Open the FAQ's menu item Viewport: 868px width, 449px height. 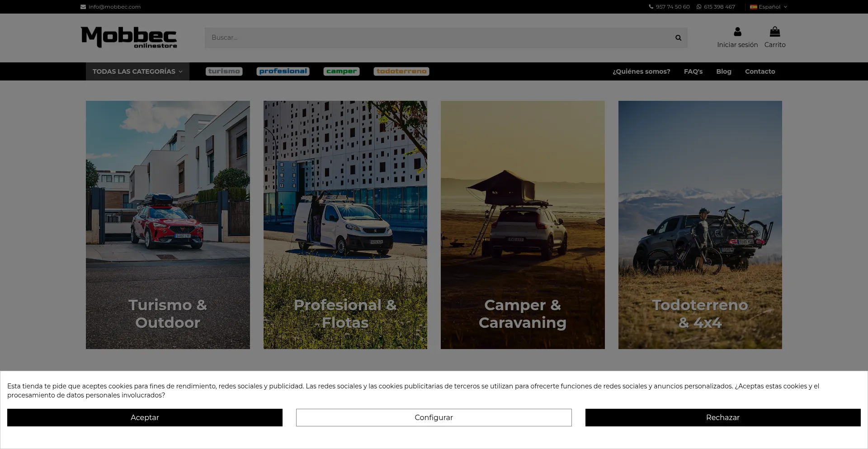coord(693,71)
